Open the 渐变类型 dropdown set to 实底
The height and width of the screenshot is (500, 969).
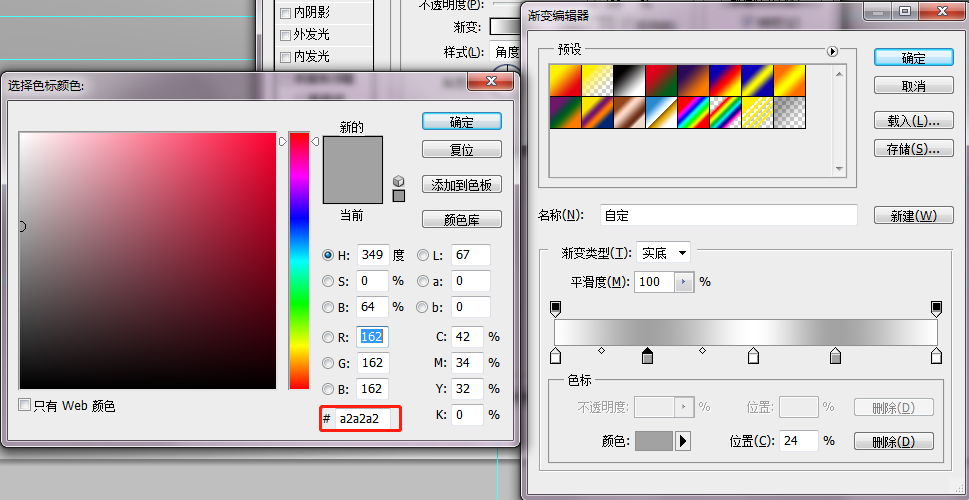click(x=663, y=253)
